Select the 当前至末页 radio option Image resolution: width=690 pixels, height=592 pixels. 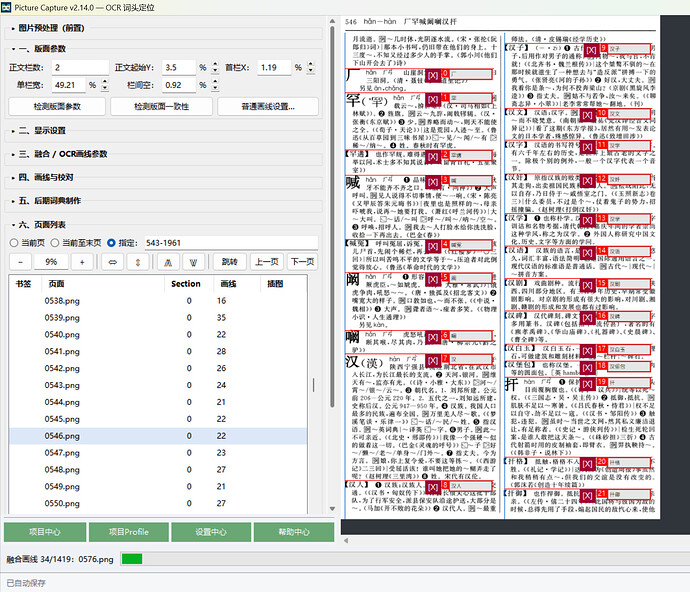(55, 243)
